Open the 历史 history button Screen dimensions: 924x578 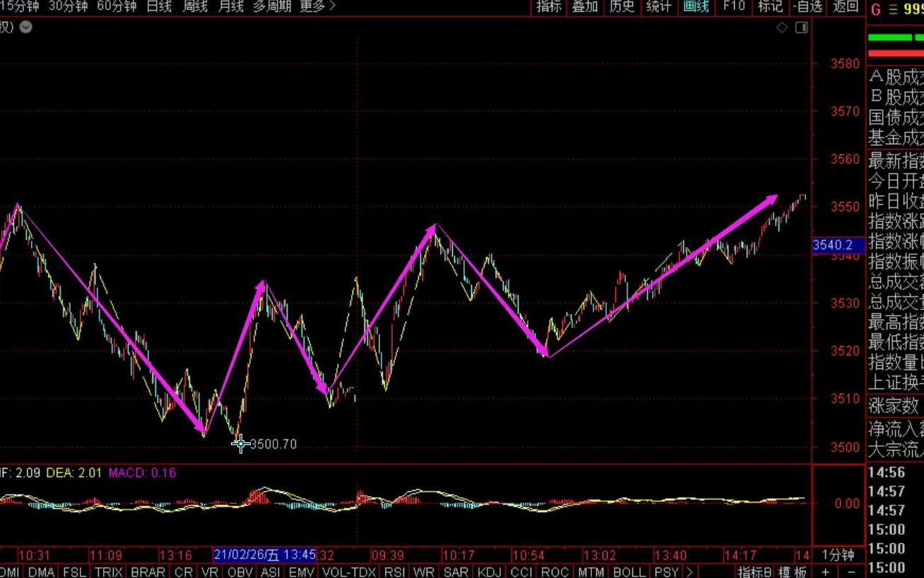point(622,6)
